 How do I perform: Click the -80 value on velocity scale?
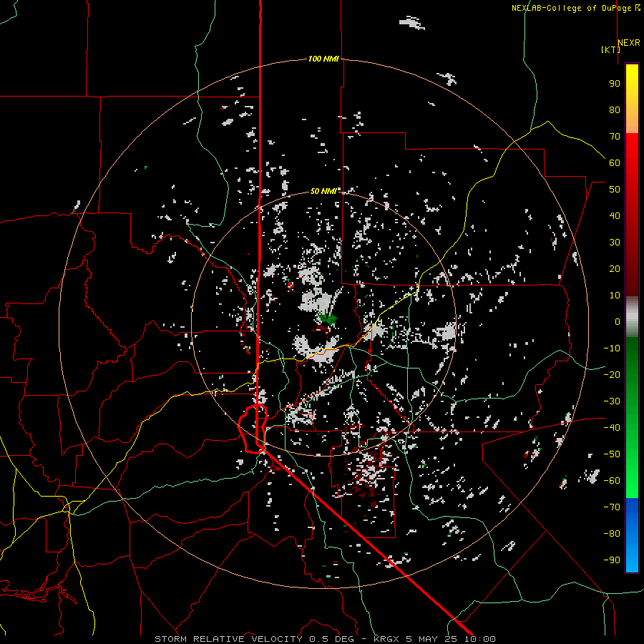coord(612,534)
